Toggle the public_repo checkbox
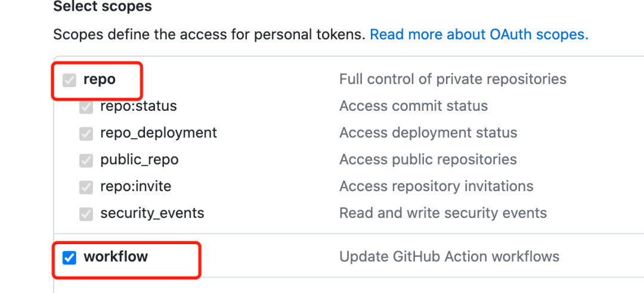 [x=86, y=160]
